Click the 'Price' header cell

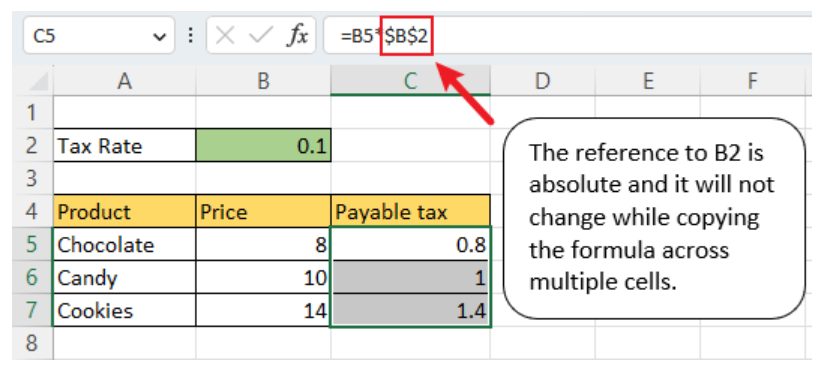(263, 211)
